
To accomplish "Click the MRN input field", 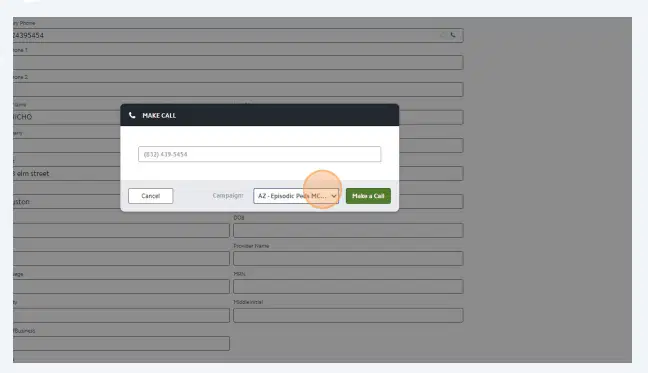I will click(x=348, y=287).
